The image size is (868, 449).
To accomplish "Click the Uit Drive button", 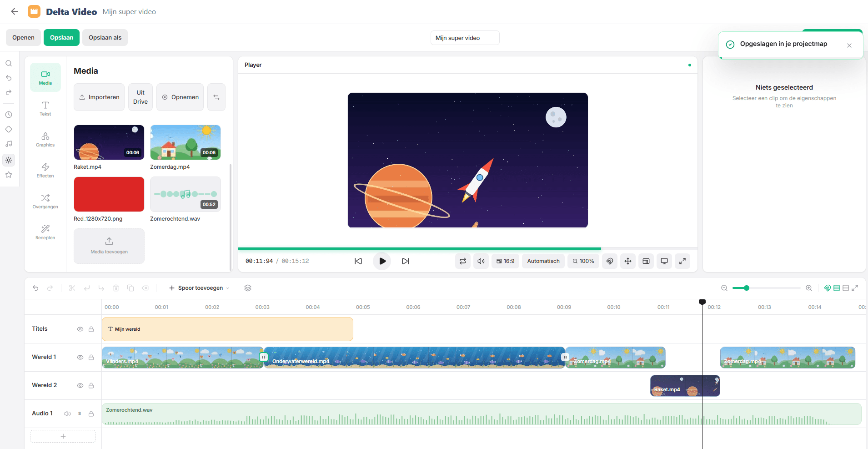I will coord(140,97).
